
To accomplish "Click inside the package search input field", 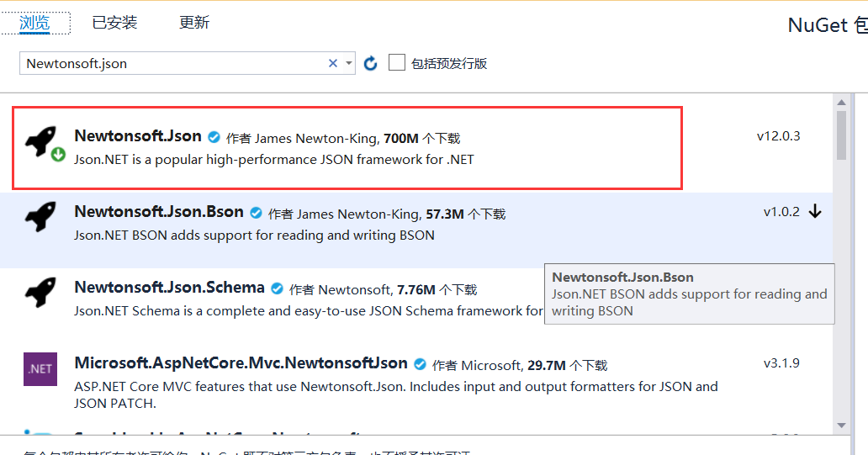I will [x=168, y=63].
